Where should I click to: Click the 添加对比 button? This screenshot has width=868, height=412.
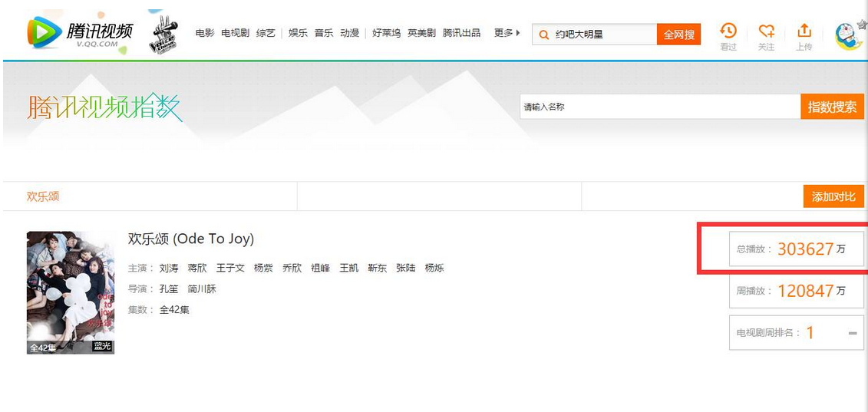tap(833, 196)
